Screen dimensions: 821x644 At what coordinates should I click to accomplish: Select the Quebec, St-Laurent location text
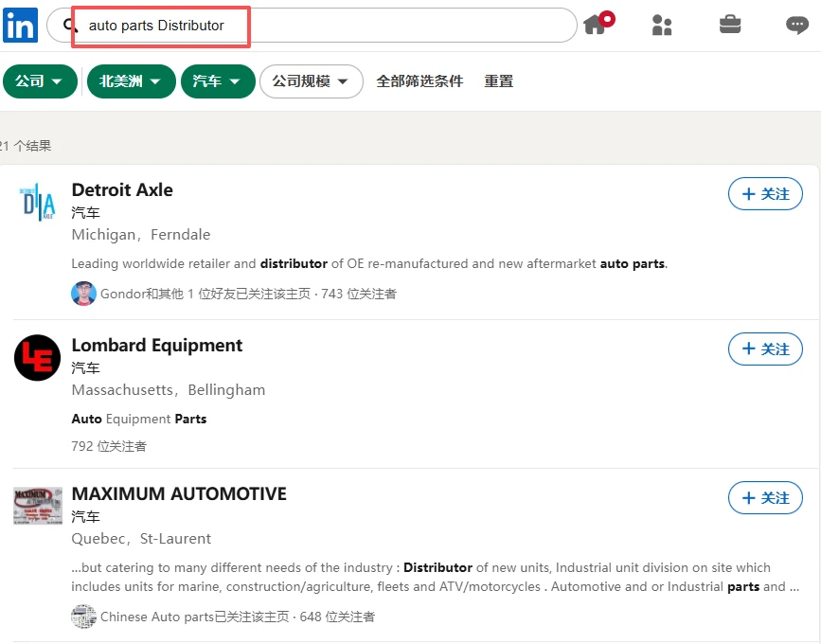141,539
